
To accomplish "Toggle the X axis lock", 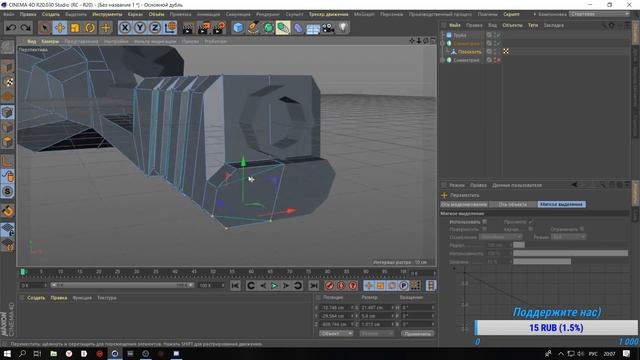I will coord(125,28).
